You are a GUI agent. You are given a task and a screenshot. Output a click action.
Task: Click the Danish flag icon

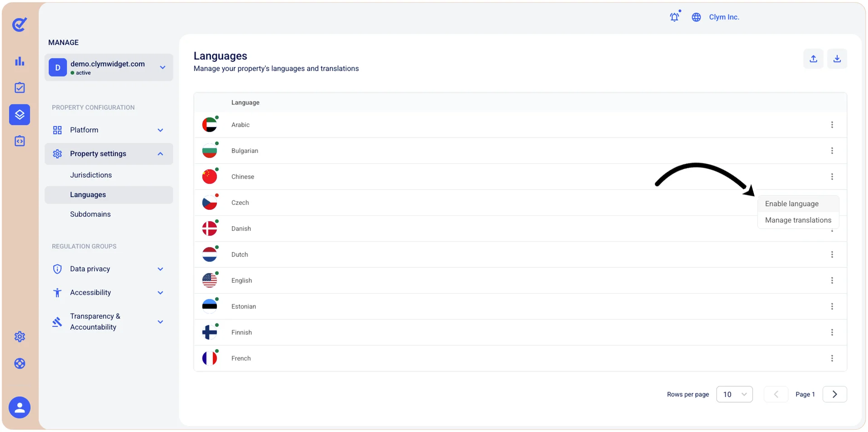[210, 228]
